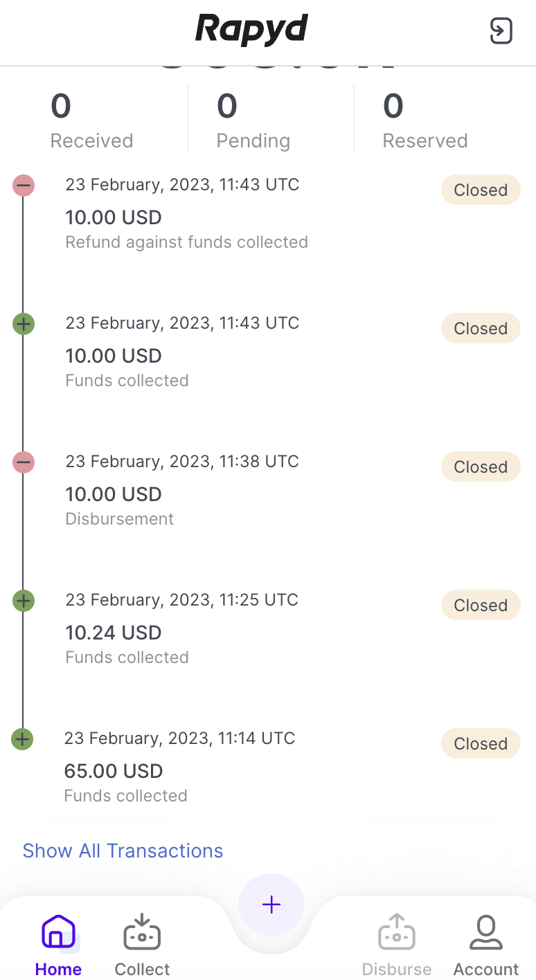Image resolution: width=536 pixels, height=980 pixels.
Task: Click the green plus icon for 65.00 USD
Action: [23, 739]
